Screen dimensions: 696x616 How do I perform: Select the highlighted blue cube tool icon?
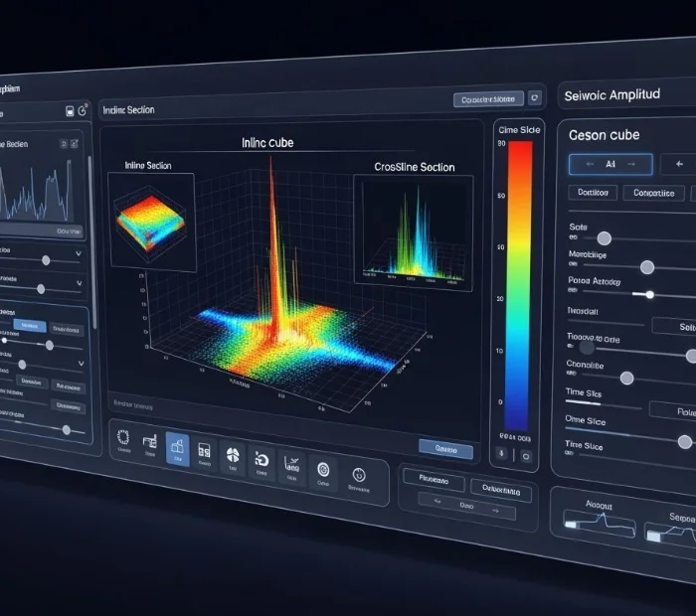177,450
